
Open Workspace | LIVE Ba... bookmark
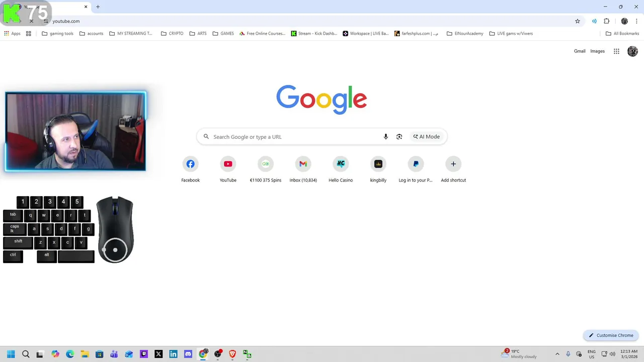(366, 34)
